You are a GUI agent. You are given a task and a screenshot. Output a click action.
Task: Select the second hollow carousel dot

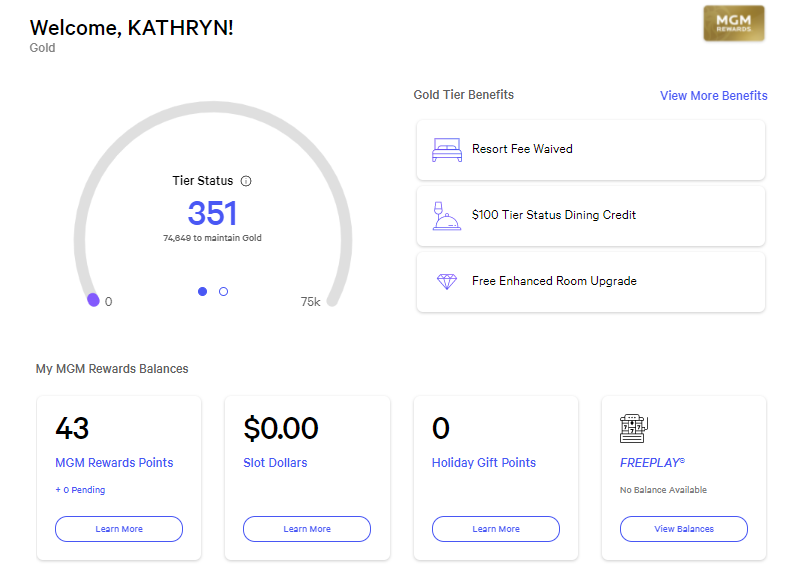[223, 291]
